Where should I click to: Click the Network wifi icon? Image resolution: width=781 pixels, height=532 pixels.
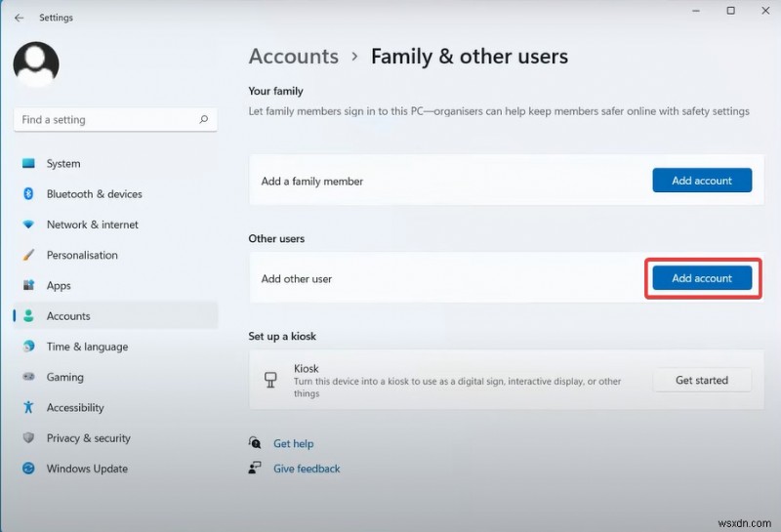(28, 225)
